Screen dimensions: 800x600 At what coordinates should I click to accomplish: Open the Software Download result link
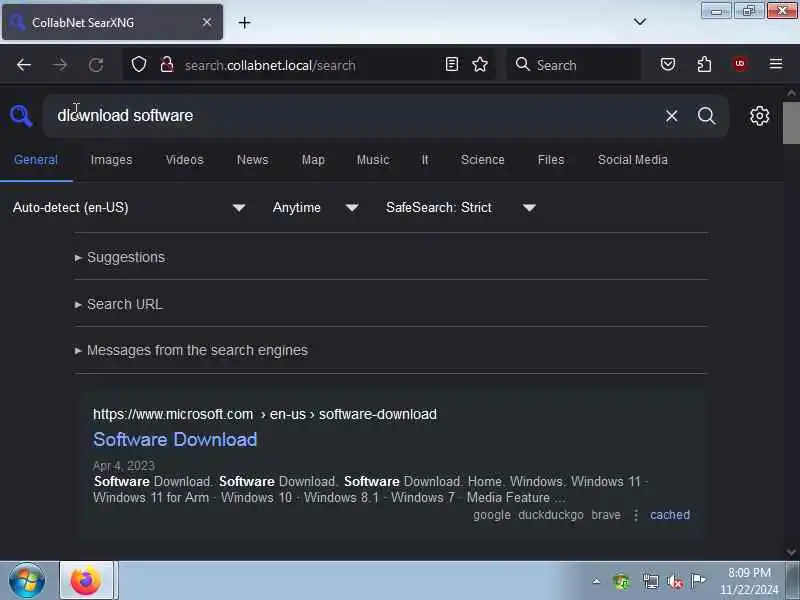tap(175, 439)
